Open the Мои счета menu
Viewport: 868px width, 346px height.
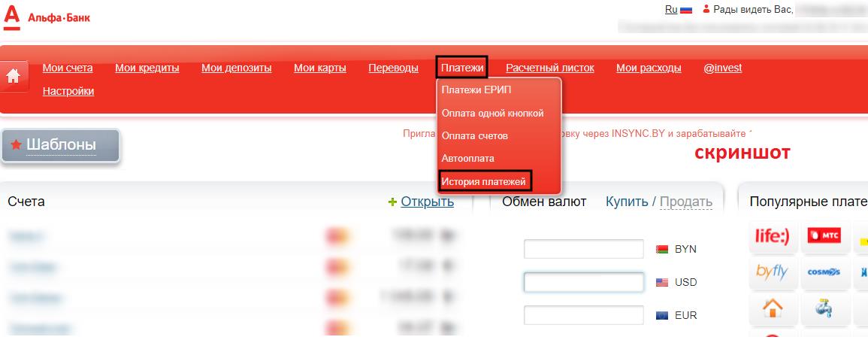[68, 68]
